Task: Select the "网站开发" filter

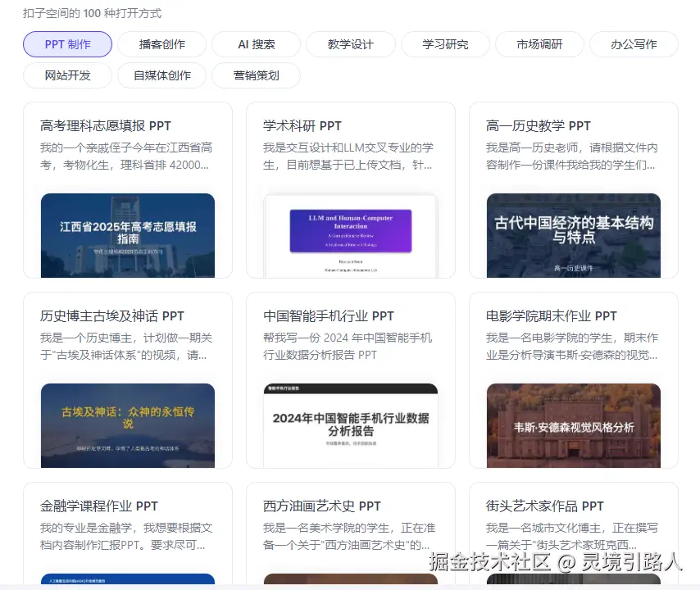Action: 67,75
